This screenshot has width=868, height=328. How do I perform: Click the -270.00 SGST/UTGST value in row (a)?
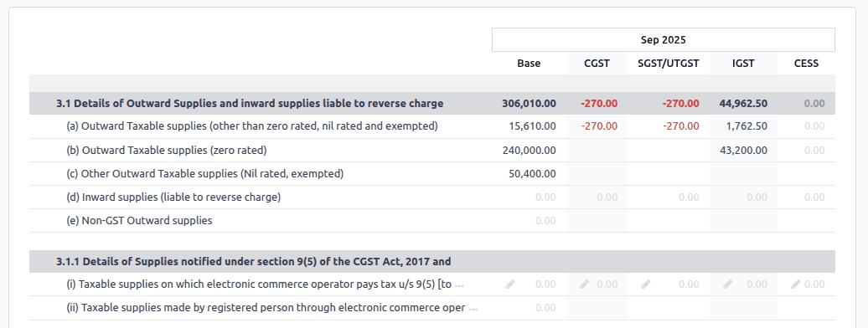click(x=681, y=126)
